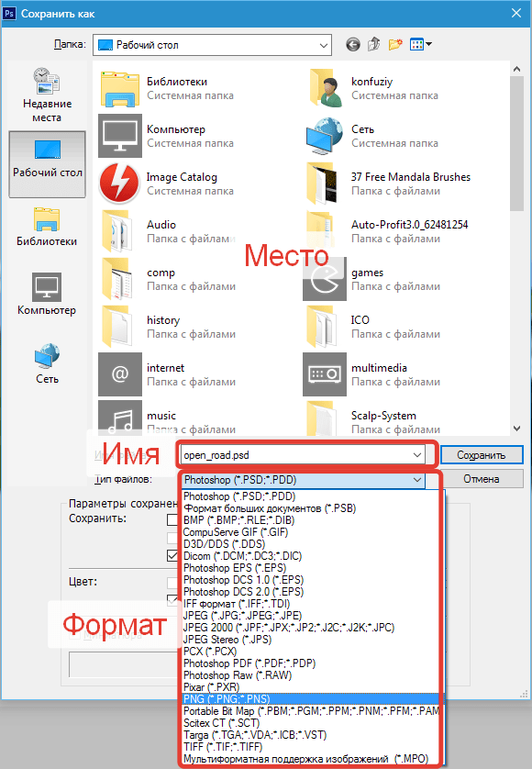Create a new folder icon

[x=395, y=44]
